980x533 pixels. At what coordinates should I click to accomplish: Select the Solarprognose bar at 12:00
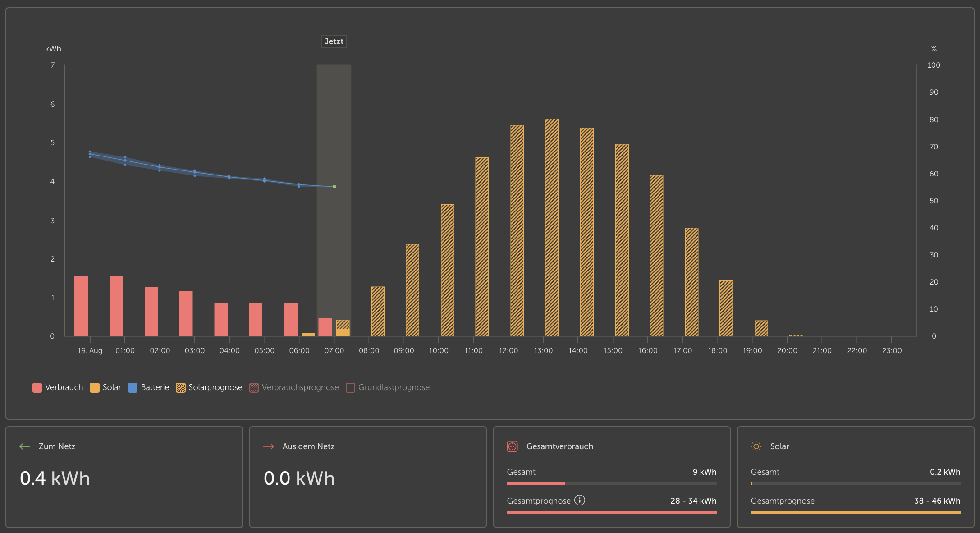point(517,230)
